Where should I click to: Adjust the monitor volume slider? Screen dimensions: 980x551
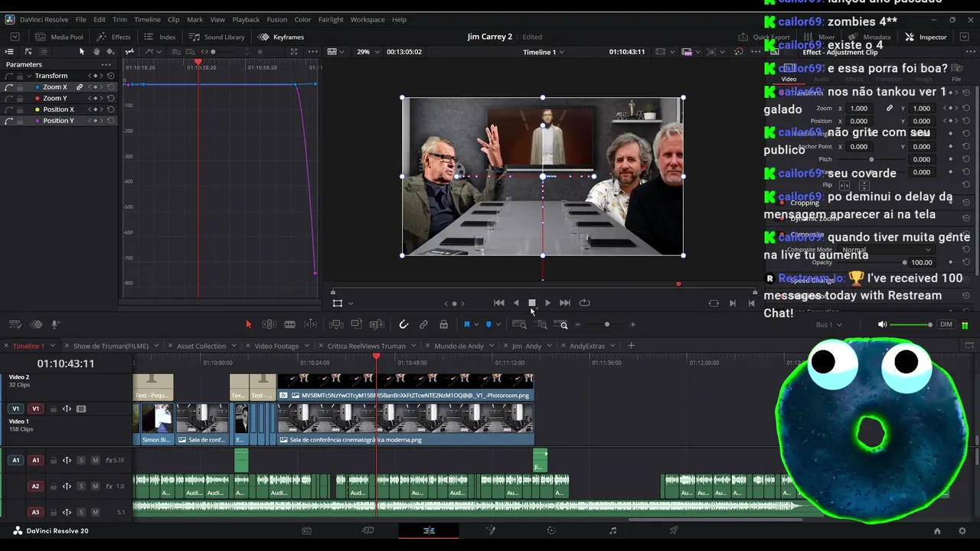coord(910,324)
